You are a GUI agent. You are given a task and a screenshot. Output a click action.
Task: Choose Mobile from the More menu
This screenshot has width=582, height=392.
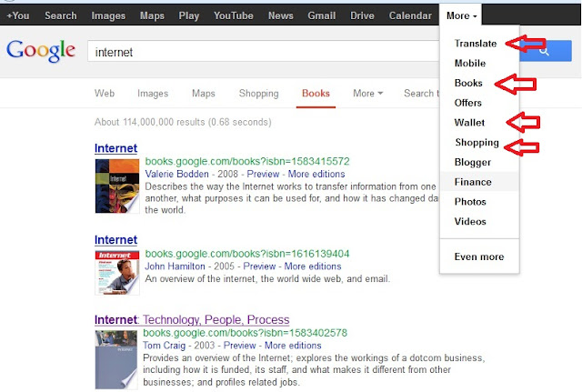tap(470, 63)
